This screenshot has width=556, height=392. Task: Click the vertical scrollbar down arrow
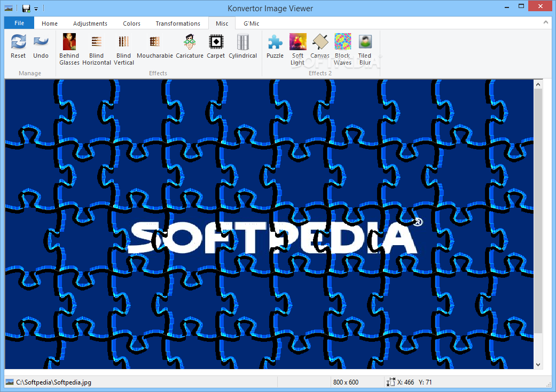[x=538, y=365]
